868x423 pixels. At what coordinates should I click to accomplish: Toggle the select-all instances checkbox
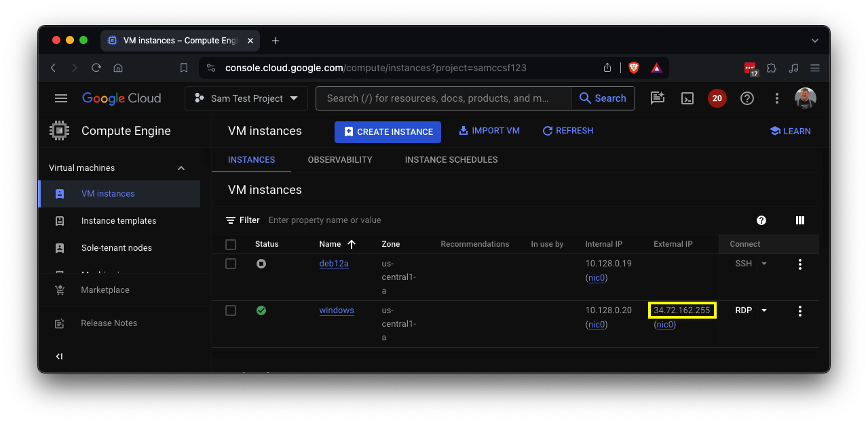231,244
